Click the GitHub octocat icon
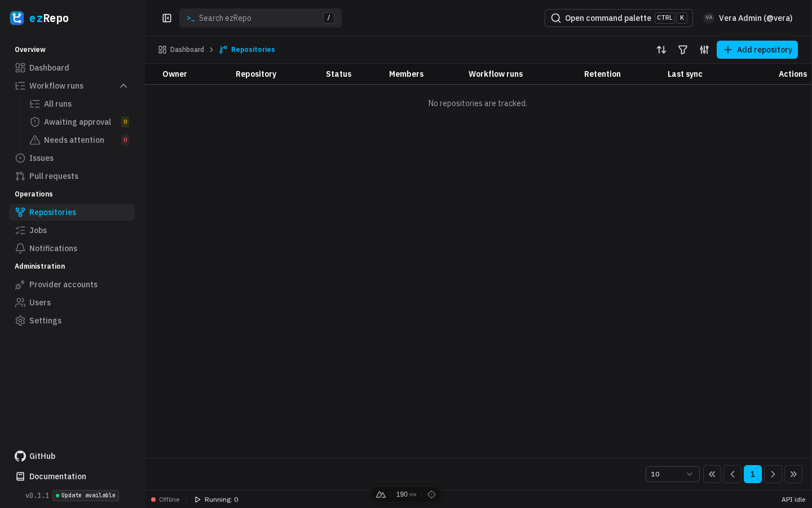The width and height of the screenshot is (812, 508). (20, 456)
